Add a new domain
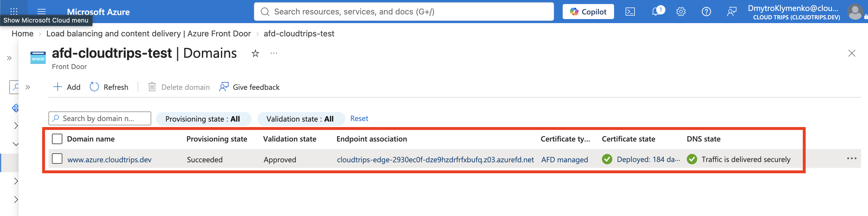 click(x=67, y=87)
